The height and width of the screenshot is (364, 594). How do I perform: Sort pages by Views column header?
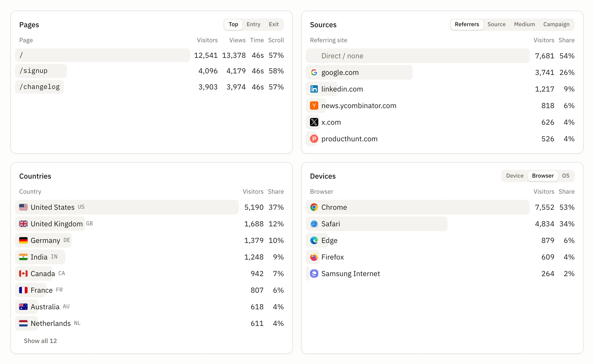[x=237, y=40]
